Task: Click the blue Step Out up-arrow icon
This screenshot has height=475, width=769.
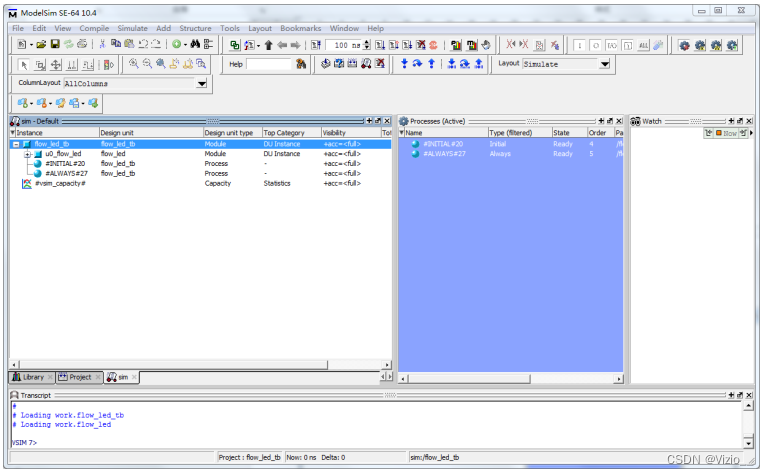Action: 432,64
